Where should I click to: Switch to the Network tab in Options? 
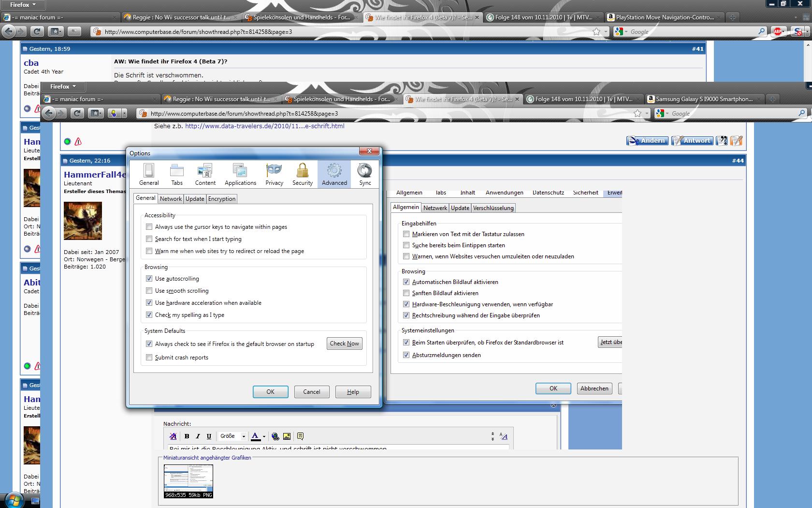point(171,199)
